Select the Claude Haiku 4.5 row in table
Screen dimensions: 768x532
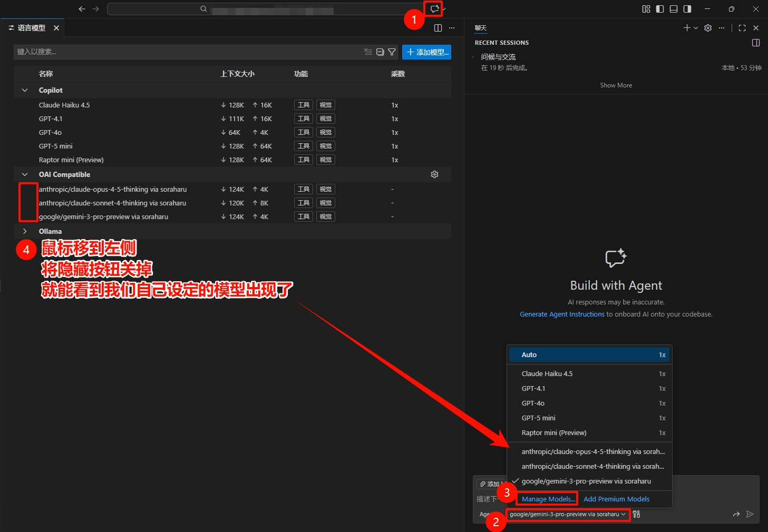[x=232, y=105]
